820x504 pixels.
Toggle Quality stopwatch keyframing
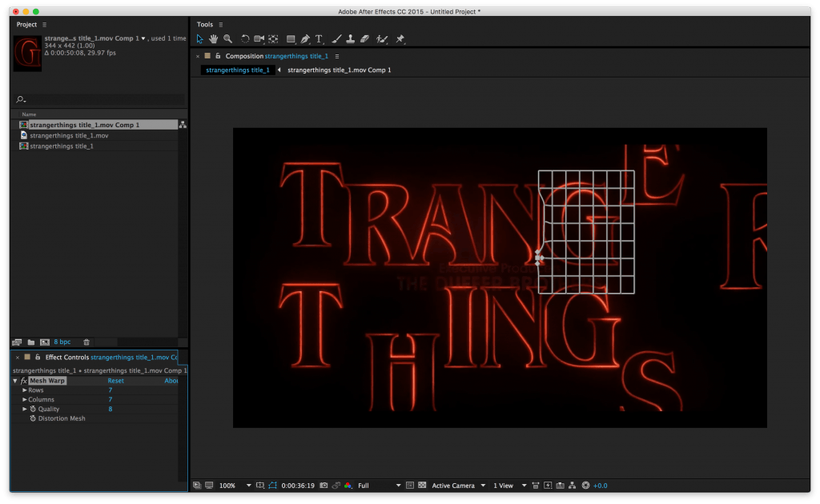(x=32, y=409)
